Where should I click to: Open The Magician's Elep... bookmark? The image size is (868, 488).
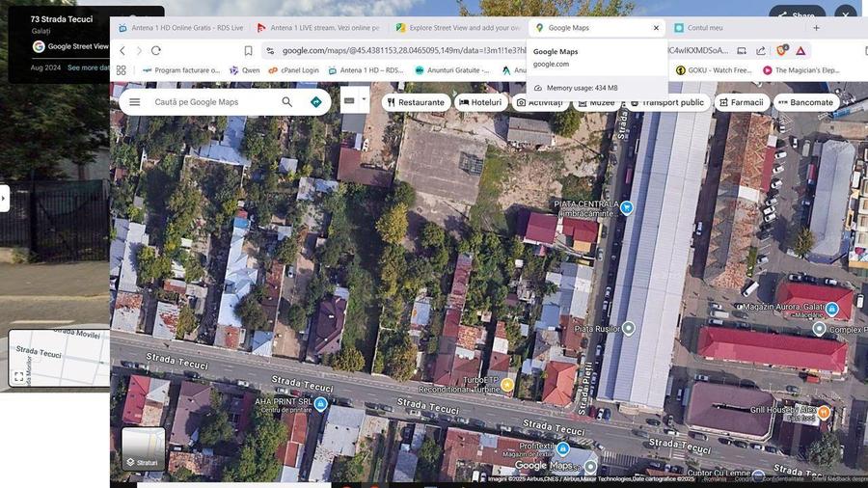(801, 70)
